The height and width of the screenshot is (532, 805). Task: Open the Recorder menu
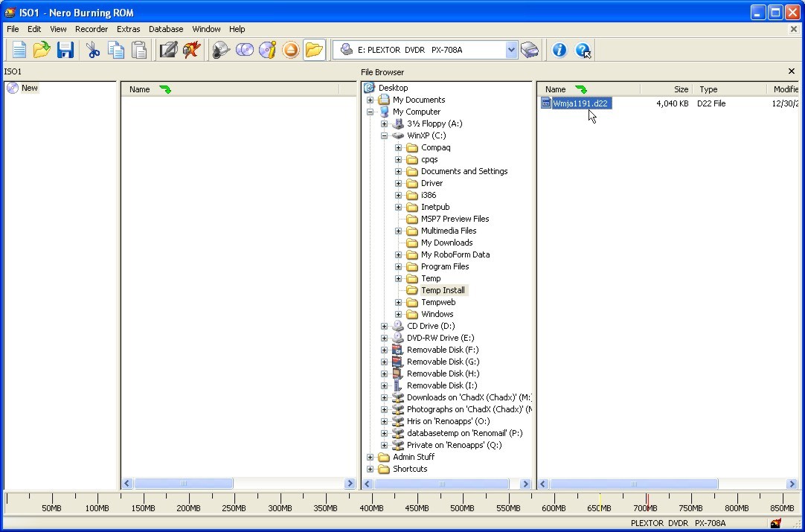tap(92, 29)
